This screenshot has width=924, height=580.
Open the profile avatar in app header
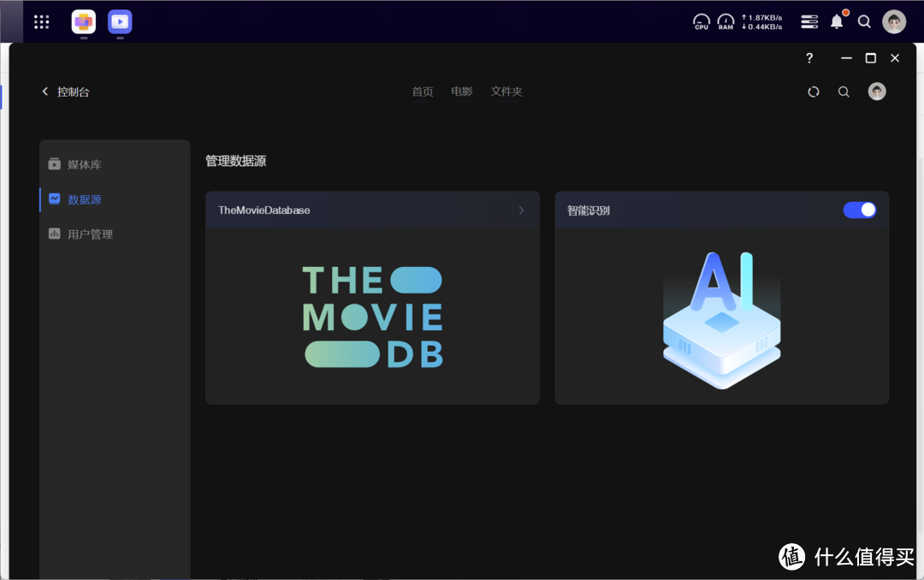(x=877, y=92)
